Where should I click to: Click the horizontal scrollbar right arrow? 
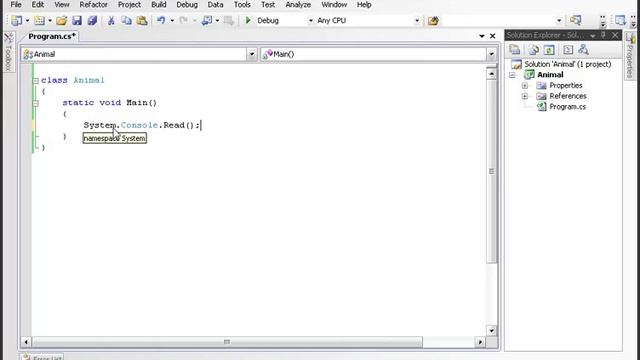480,342
